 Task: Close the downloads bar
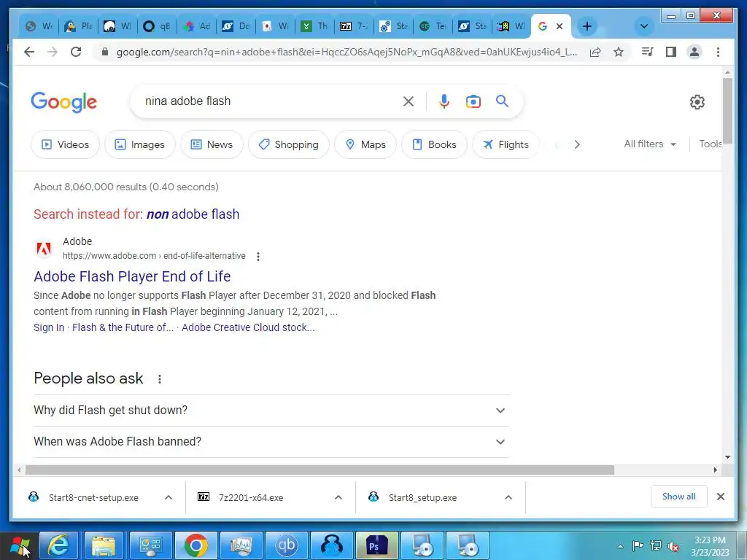click(720, 497)
